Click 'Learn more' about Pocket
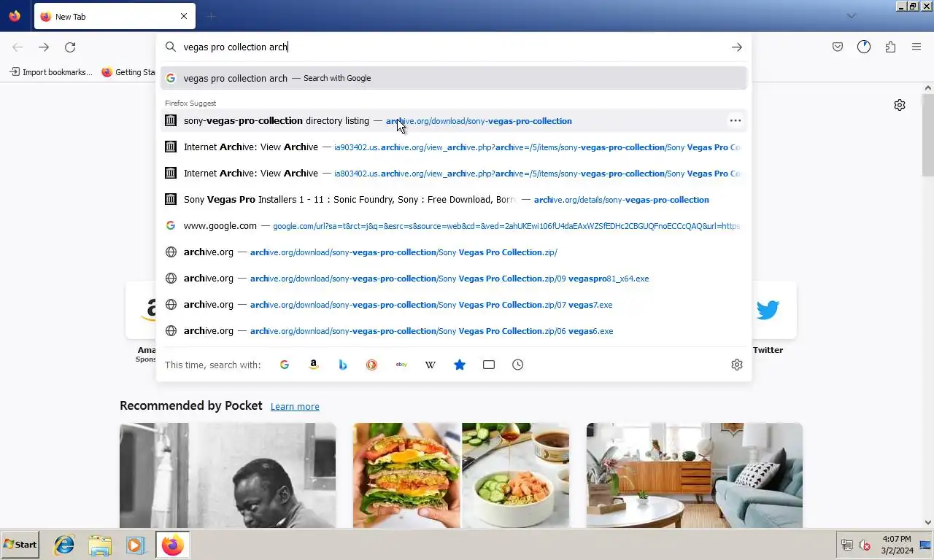934x560 pixels. (x=295, y=406)
